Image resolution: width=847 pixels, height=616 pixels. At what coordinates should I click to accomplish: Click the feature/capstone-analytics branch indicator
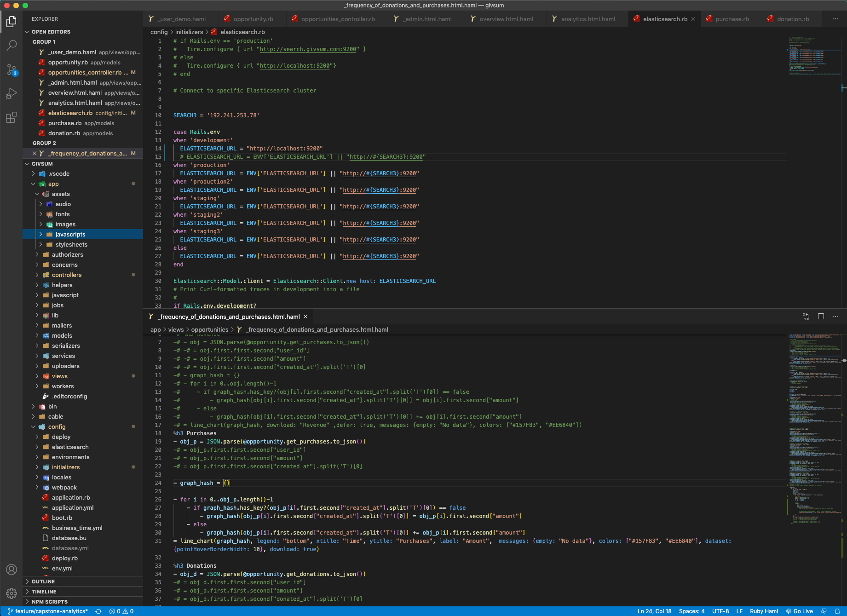pyautogui.click(x=48, y=611)
